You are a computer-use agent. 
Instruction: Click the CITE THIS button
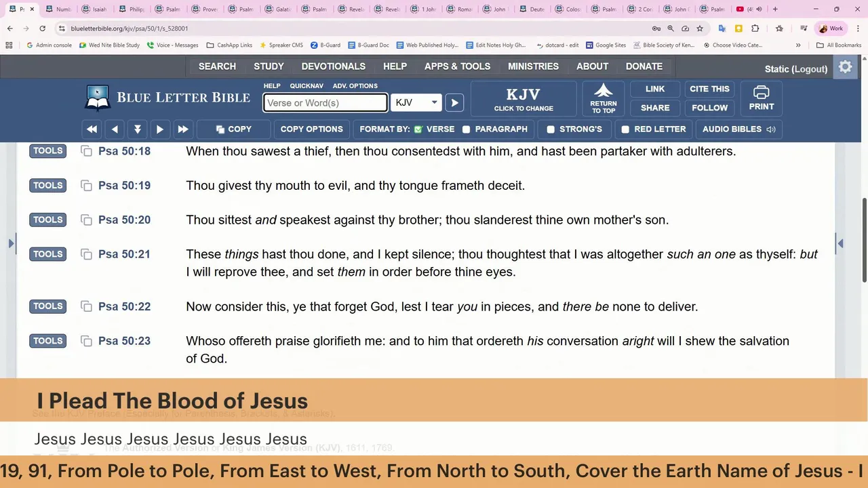coord(709,89)
